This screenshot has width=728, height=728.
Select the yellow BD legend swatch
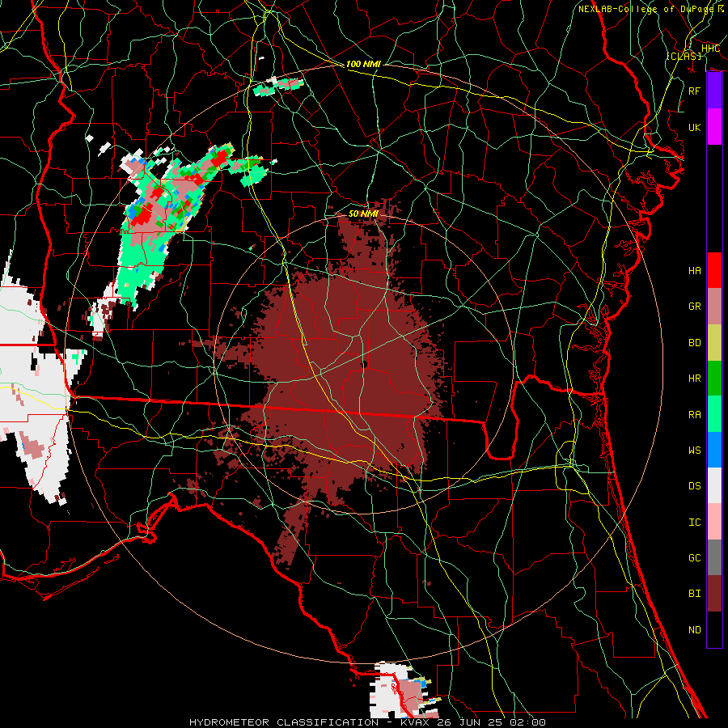714,342
